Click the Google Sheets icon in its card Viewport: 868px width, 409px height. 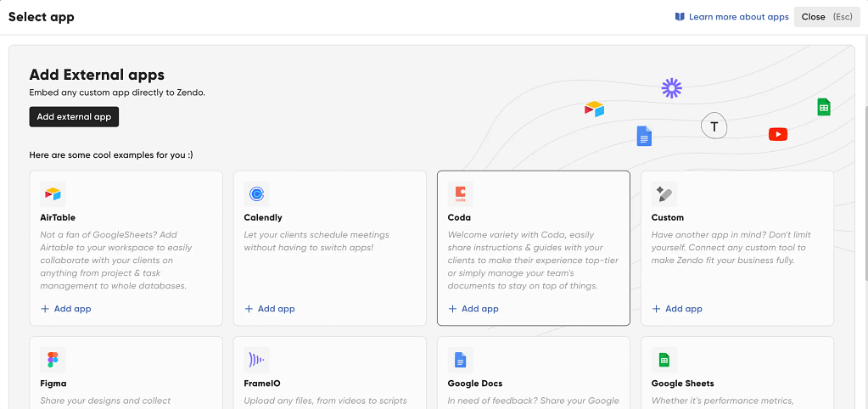664,360
